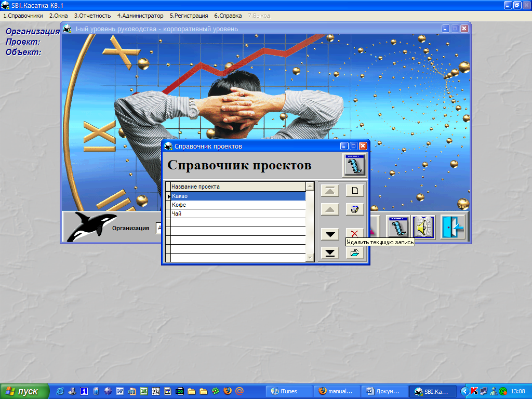Launch Firefox from quick launch bar
This screenshot has height=399, width=532.
point(228,391)
